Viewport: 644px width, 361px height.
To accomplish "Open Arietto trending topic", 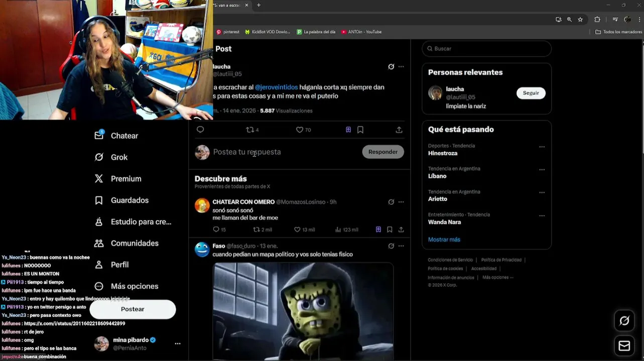I will click(438, 199).
